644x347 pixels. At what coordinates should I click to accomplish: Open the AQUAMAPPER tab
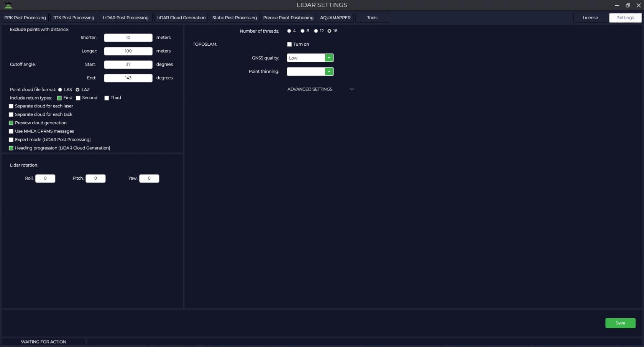(335, 18)
